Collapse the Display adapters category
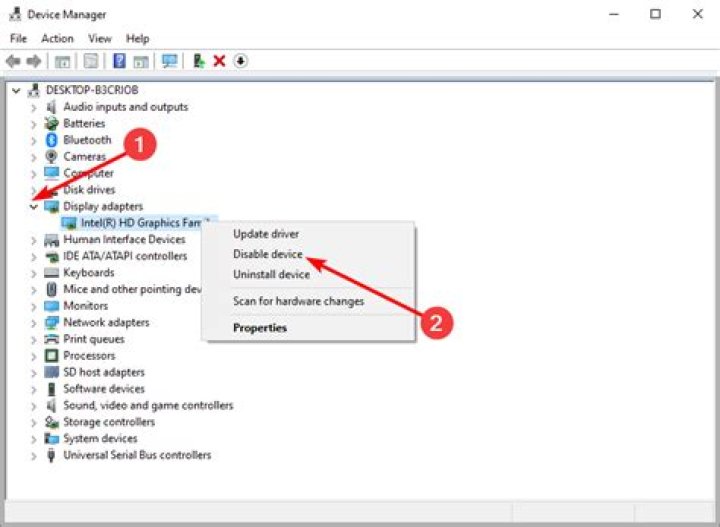Viewport: 720px width, 527px height. click(34, 207)
